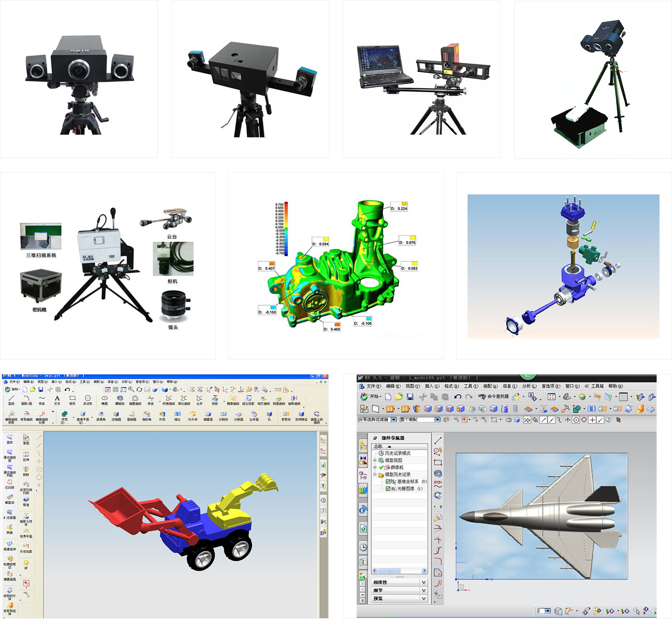Expand the 模型视图 tree node

click(x=375, y=460)
